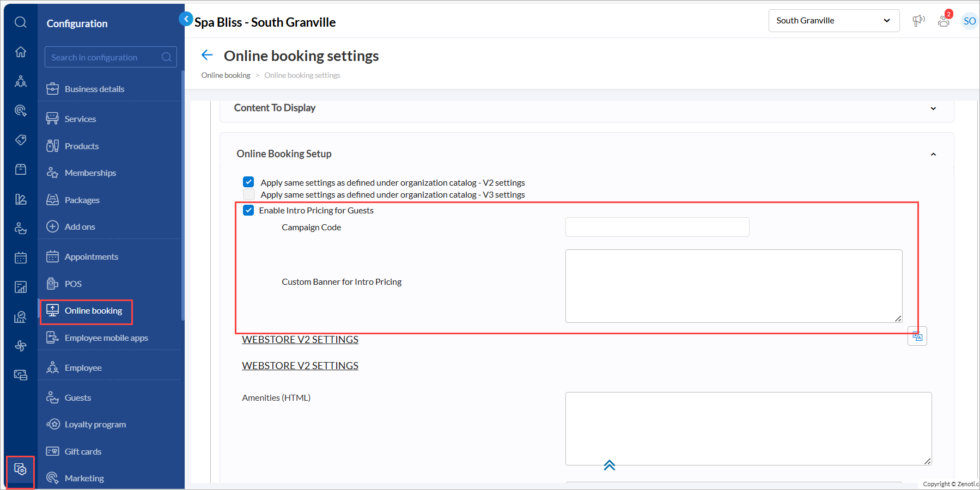Click the Amenities (HTML) textarea
Viewport: 980px width, 490px height.
pyautogui.click(x=748, y=428)
